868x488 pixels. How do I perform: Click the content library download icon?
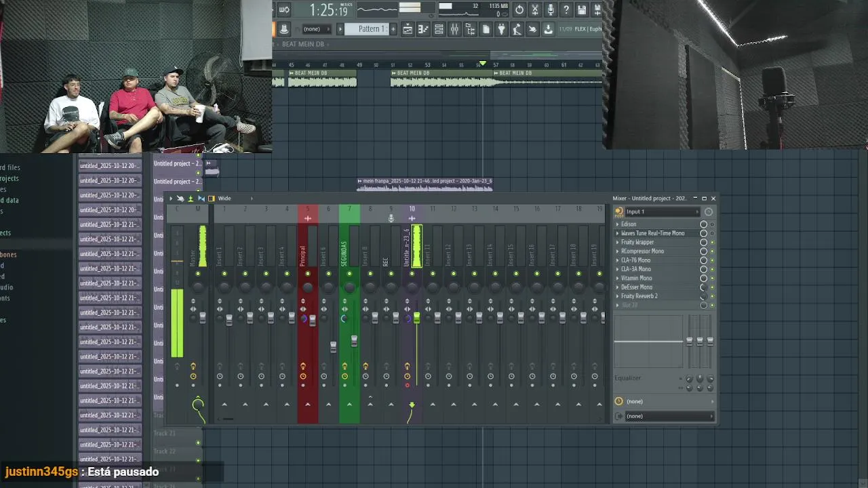tap(548, 29)
